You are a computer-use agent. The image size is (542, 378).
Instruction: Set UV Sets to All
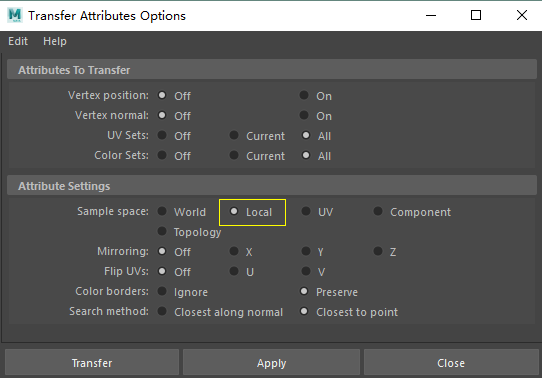(x=306, y=135)
